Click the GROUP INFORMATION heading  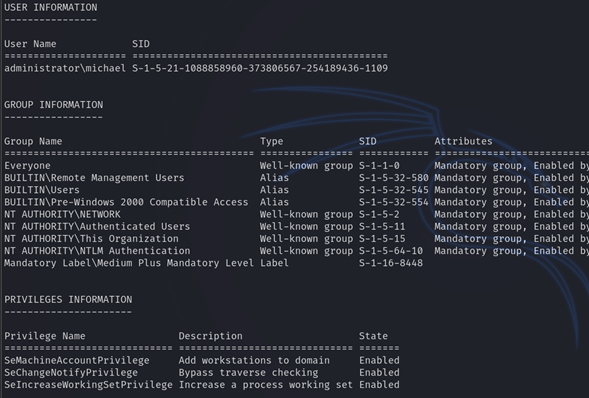point(54,105)
